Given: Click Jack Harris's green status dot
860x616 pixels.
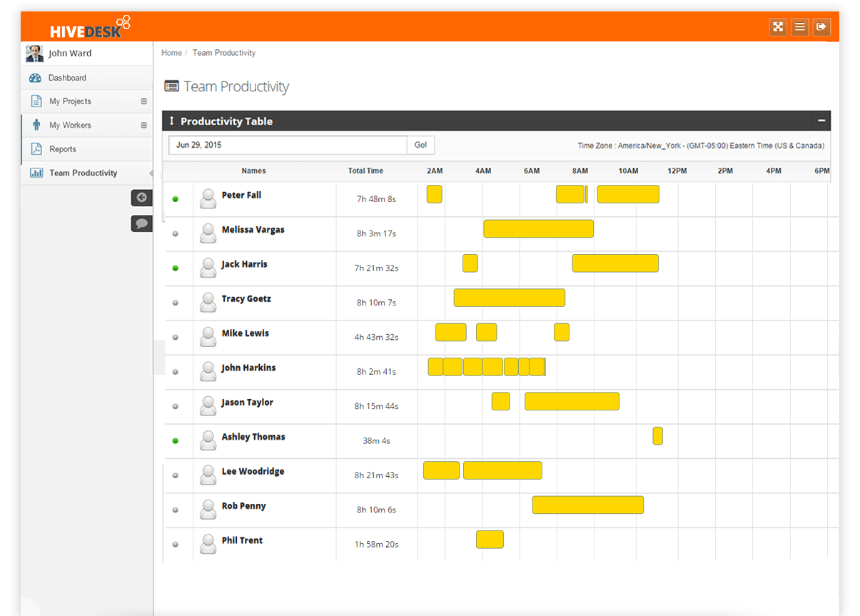Looking at the screenshot, I should point(176,268).
